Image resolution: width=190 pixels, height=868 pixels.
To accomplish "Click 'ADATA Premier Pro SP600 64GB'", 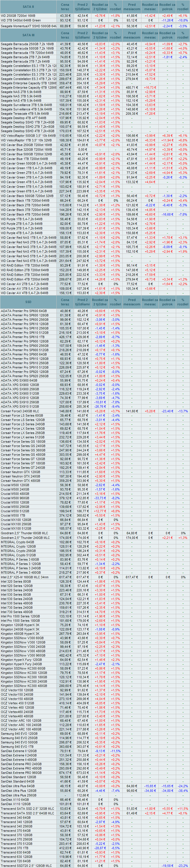I will (23, 311).
